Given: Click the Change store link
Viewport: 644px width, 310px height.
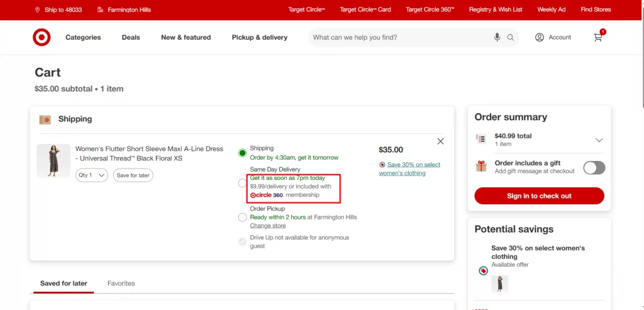Looking at the screenshot, I should tap(268, 225).
